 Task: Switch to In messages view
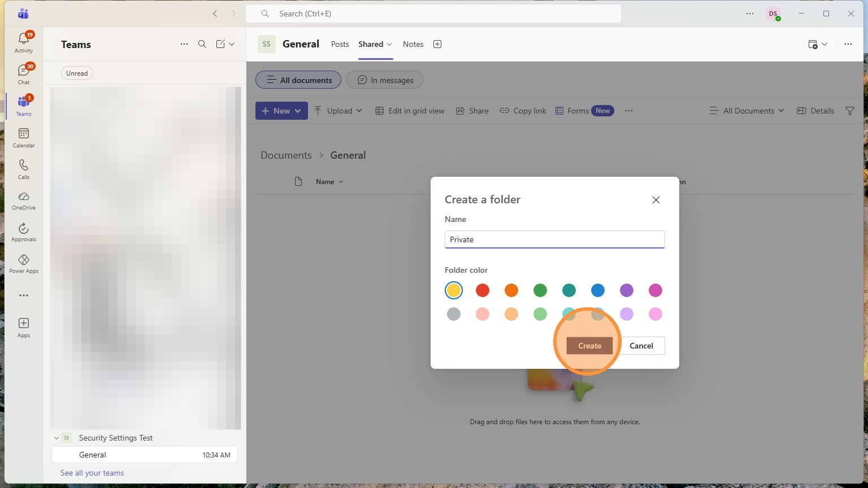click(384, 80)
